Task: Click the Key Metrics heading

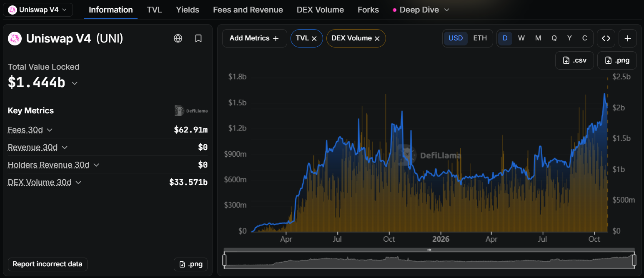Action: [31, 111]
